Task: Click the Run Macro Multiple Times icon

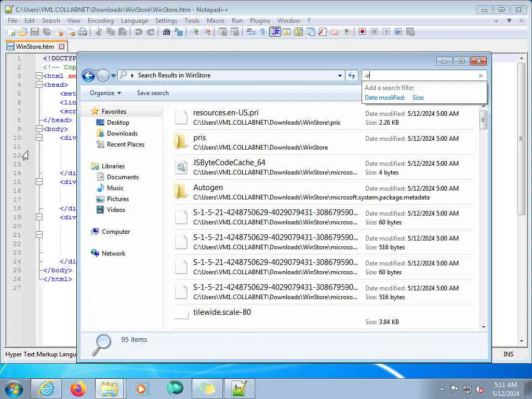Action: coord(398,32)
